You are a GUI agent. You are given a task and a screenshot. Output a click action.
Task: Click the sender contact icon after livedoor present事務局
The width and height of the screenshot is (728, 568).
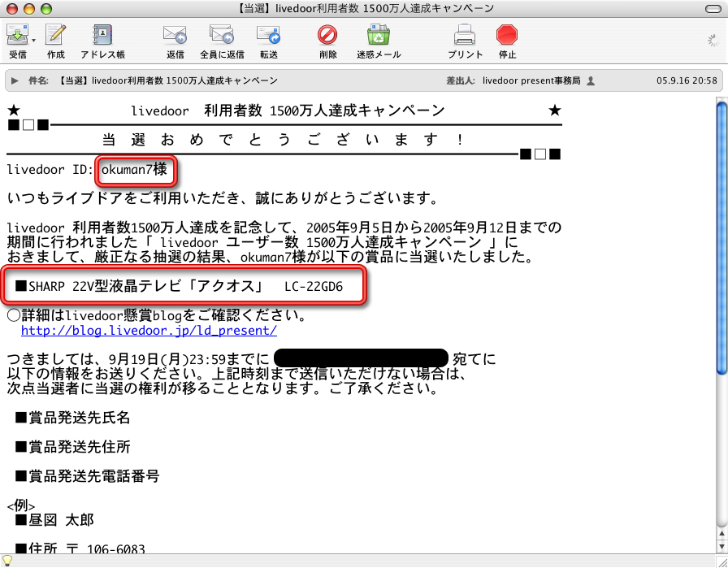(x=591, y=80)
